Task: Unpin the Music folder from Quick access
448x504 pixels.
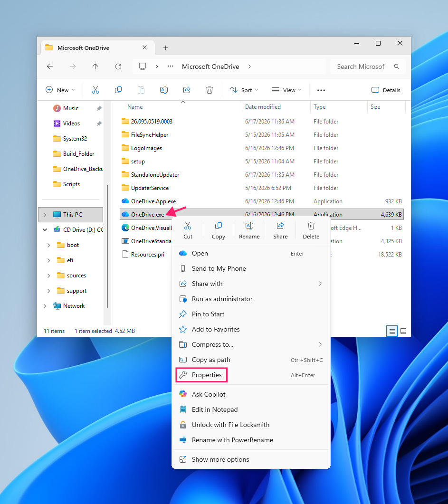Action: click(x=99, y=108)
